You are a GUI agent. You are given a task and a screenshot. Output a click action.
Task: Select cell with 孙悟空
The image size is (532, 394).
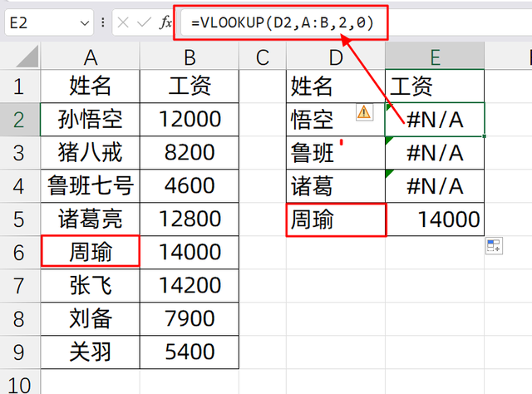(91, 120)
